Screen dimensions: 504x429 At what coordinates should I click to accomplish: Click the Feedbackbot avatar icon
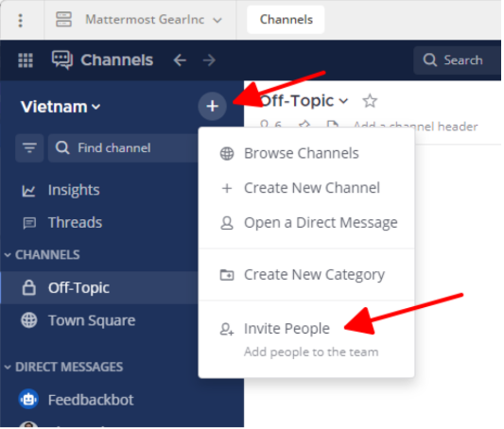coord(28,400)
